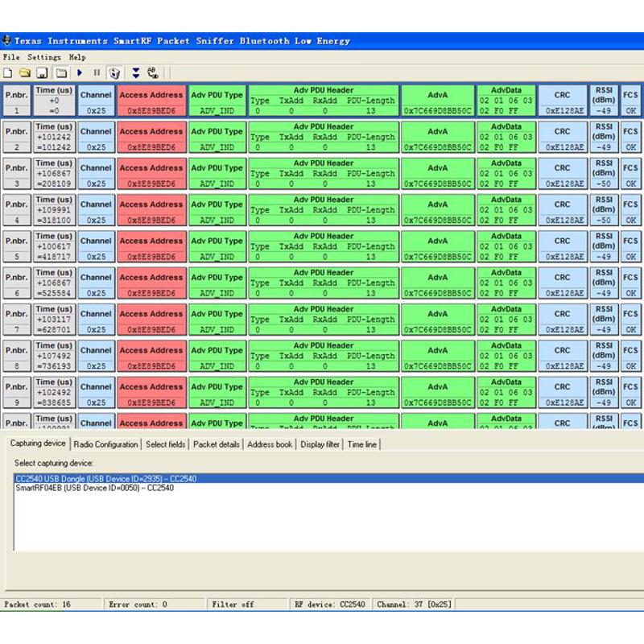Click Adv PDU Header cell in packet 6
Screen dimensions: 644x644
pyautogui.click(x=324, y=283)
